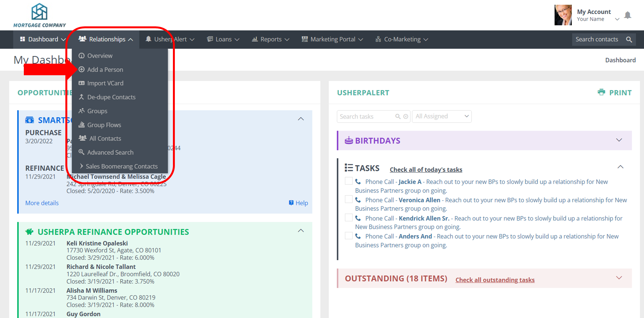
Task: Click the Print printer icon
Action: [x=601, y=92]
